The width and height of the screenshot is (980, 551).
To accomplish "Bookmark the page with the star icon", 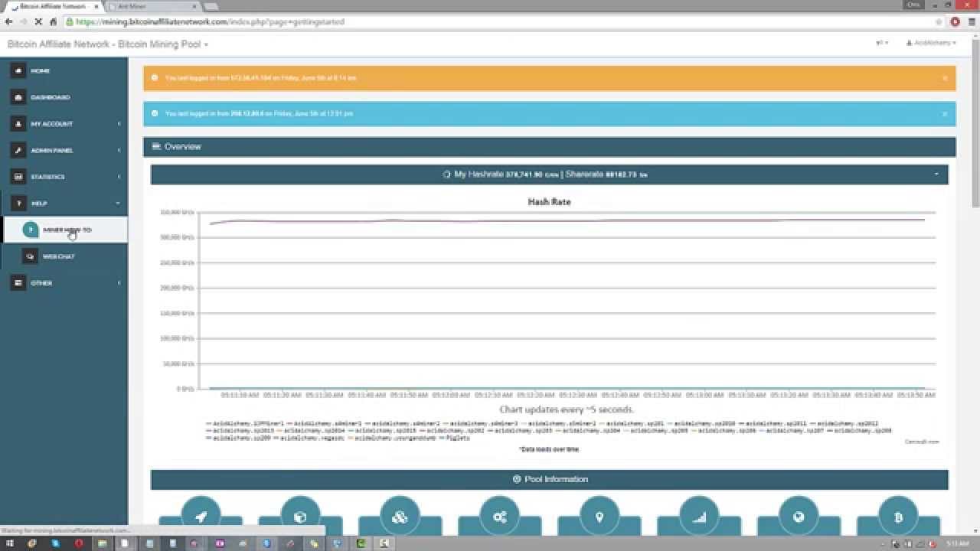I will coord(939,21).
